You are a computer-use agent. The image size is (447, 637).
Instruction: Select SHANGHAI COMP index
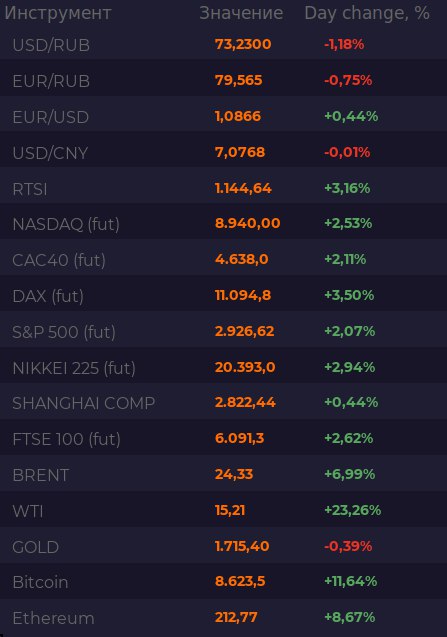[84, 403]
